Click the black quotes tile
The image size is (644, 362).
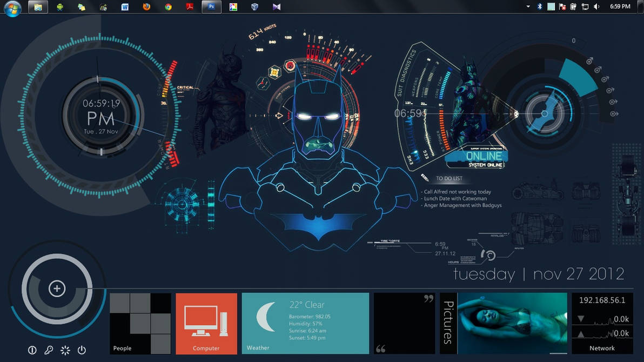[x=404, y=324]
